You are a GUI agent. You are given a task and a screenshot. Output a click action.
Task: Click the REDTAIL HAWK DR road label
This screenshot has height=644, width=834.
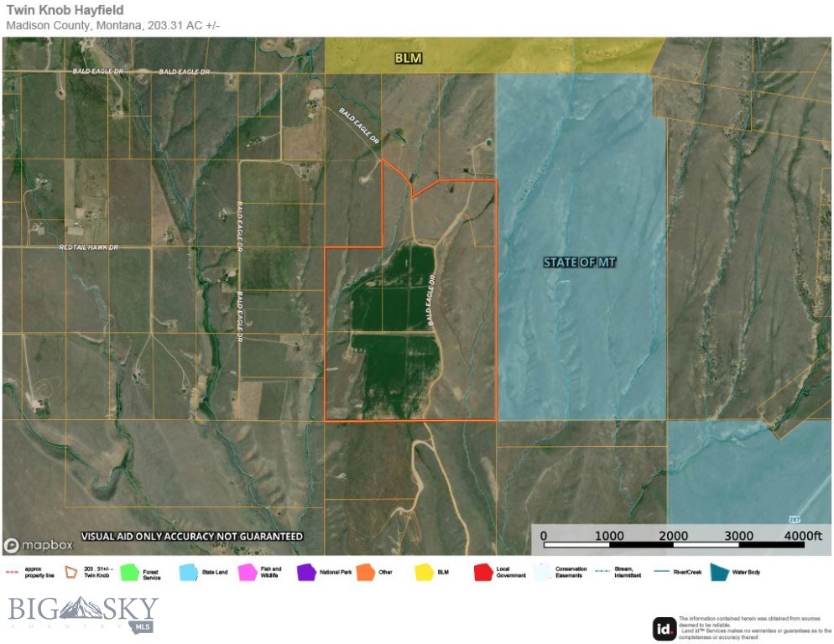click(x=90, y=247)
